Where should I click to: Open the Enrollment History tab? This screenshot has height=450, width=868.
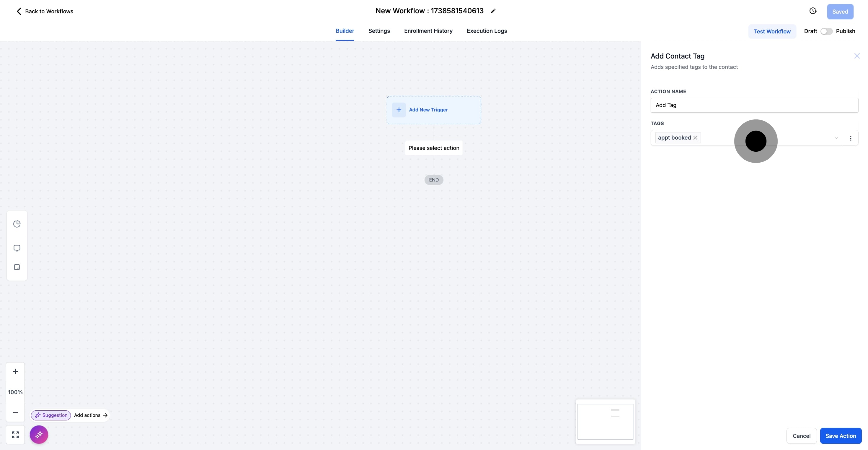(x=428, y=31)
